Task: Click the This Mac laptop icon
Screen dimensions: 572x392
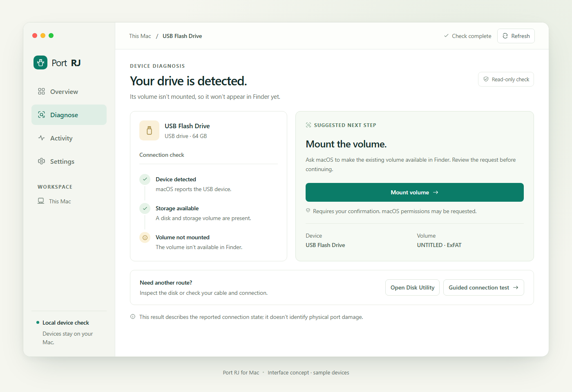Action: click(x=41, y=201)
